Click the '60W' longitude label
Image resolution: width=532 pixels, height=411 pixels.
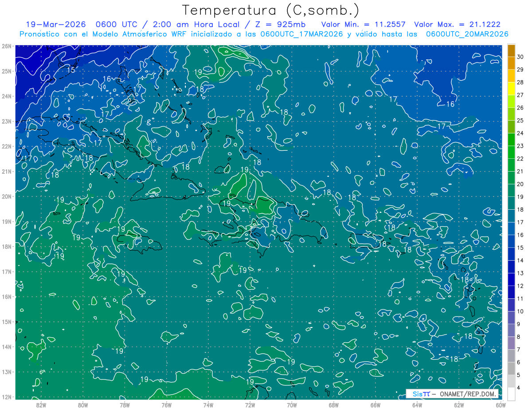click(501, 404)
